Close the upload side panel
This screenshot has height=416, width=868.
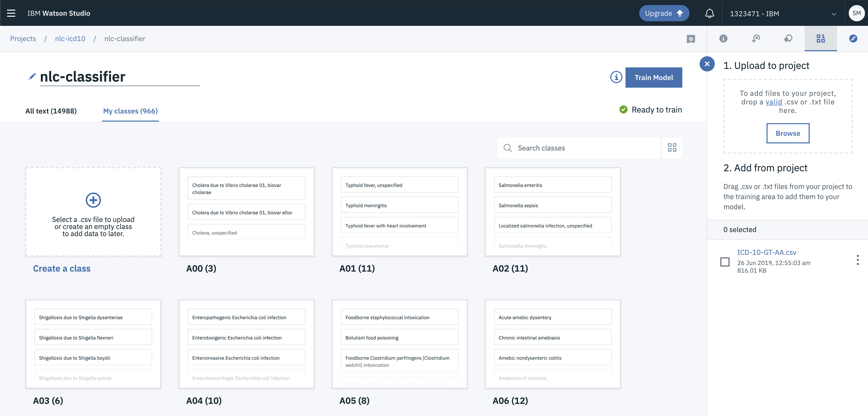[707, 64]
